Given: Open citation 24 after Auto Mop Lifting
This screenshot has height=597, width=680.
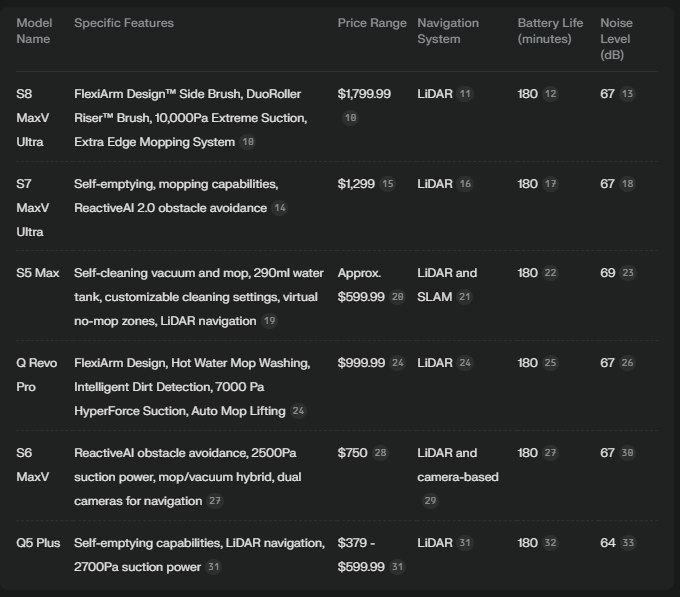Looking at the screenshot, I should pos(298,411).
